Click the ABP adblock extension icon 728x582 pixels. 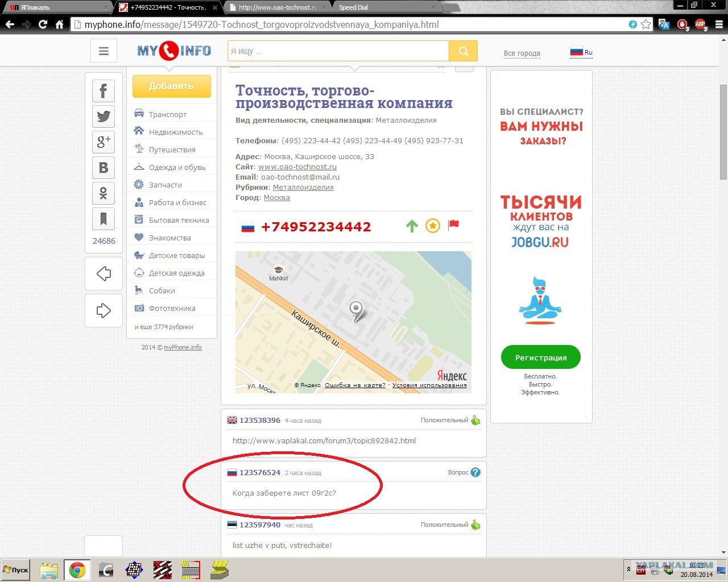(x=700, y=24)
